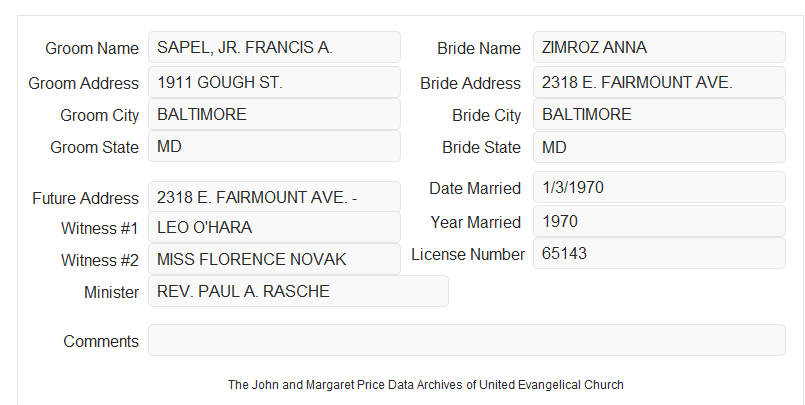805x405 pixels.
Task: Focus the Bride City input
Action: point(659,114)
